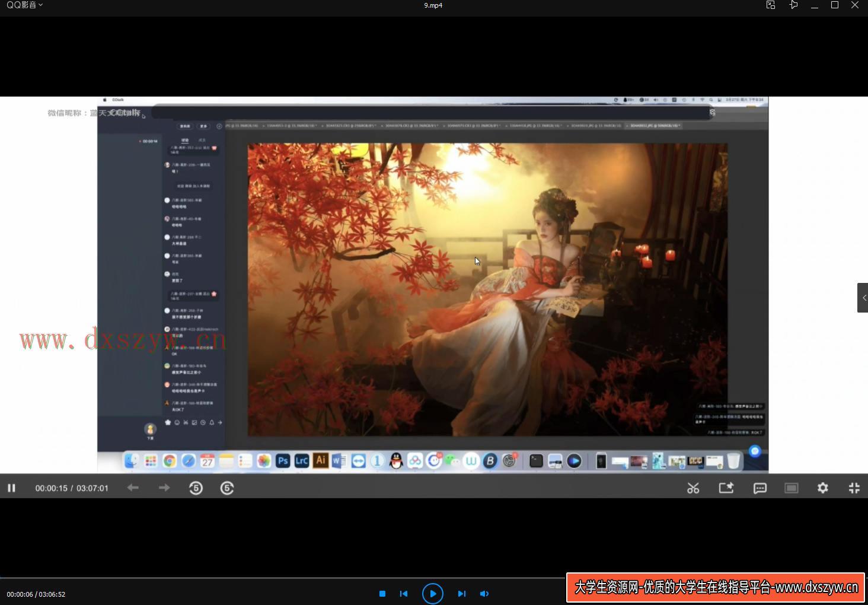Toggle the bell notification icon in chat toolbar
This screenshot has width=868, height=605.
212,422
